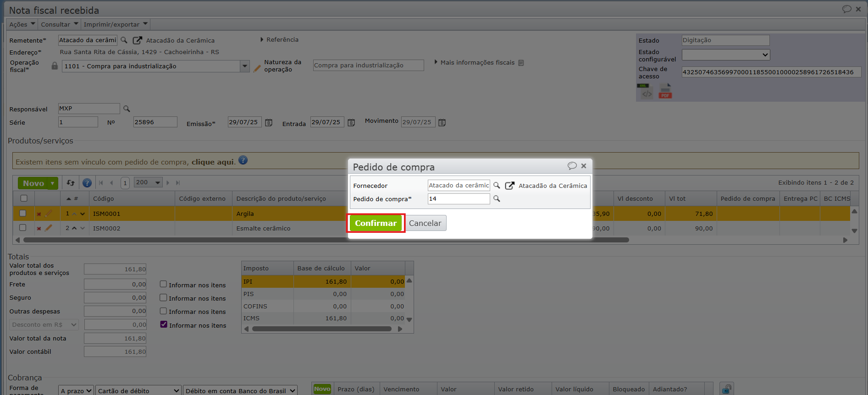Select checkbox for ISM0002 row

pyautogui.click(x=22, y=228)
